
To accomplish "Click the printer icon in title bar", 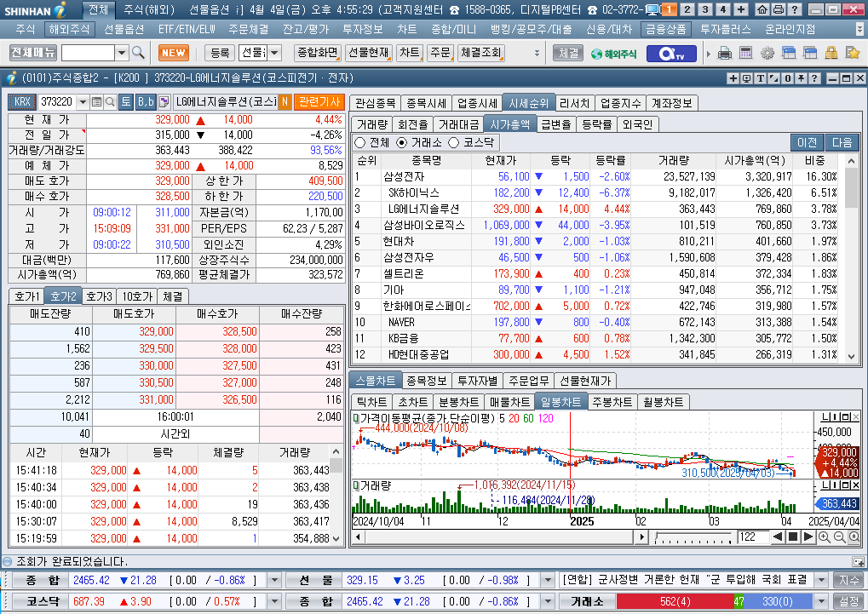I will (x=778, y=9).
